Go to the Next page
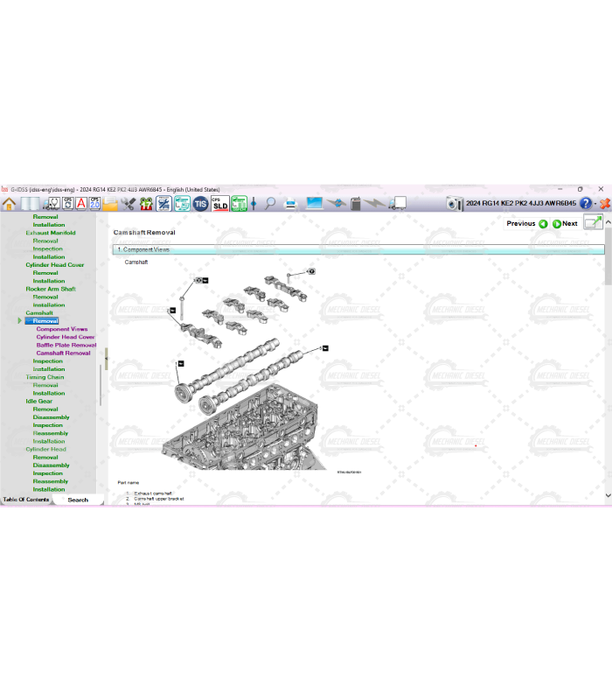This screenshot has height=700, width=612. coord(565,224)
